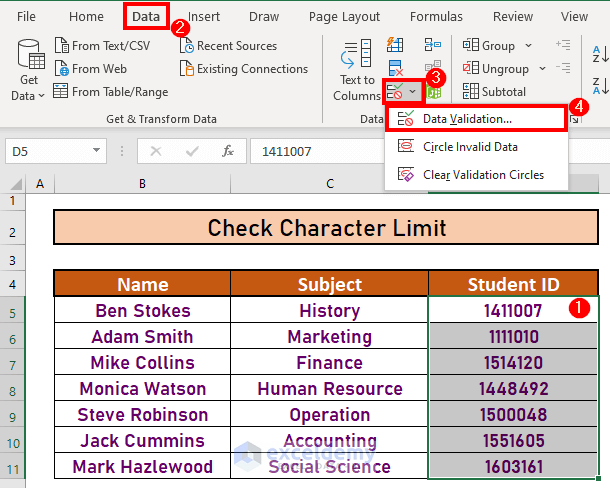Viewport: 610px width, 488px height.
Task: Open the Outline dialog launcher
Action: [574, 119]
